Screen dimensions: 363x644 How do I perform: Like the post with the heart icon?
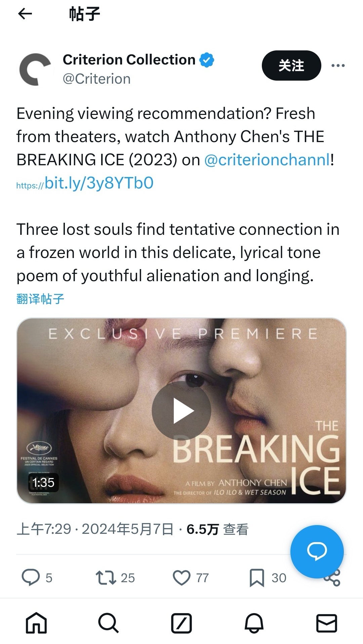point(182,578)
